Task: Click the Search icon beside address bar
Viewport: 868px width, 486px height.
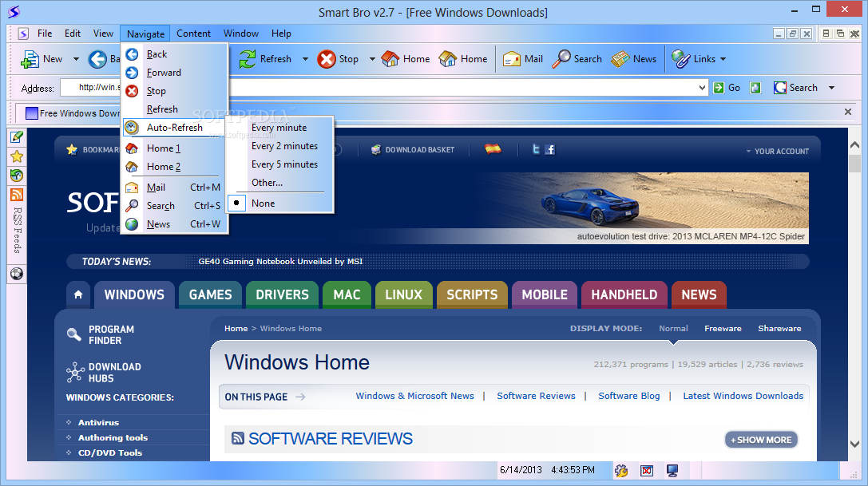Action: (780, 88)
